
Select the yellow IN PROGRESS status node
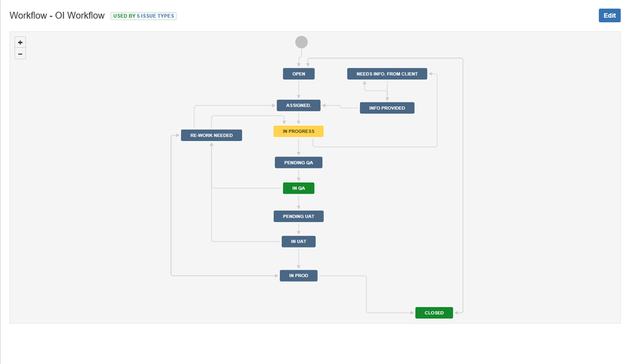pyautogui.click(x=298, y=131)
